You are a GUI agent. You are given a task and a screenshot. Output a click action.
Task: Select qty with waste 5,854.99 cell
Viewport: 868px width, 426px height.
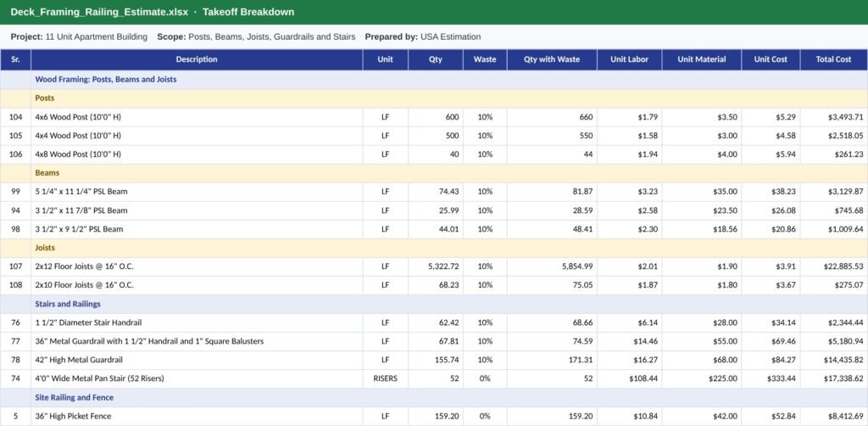[552, 266]
